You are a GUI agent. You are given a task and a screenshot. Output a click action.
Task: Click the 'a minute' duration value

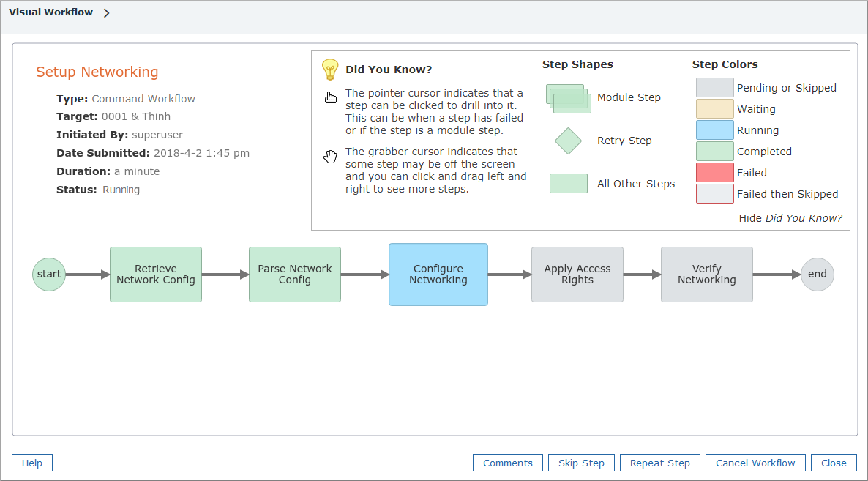137,171
